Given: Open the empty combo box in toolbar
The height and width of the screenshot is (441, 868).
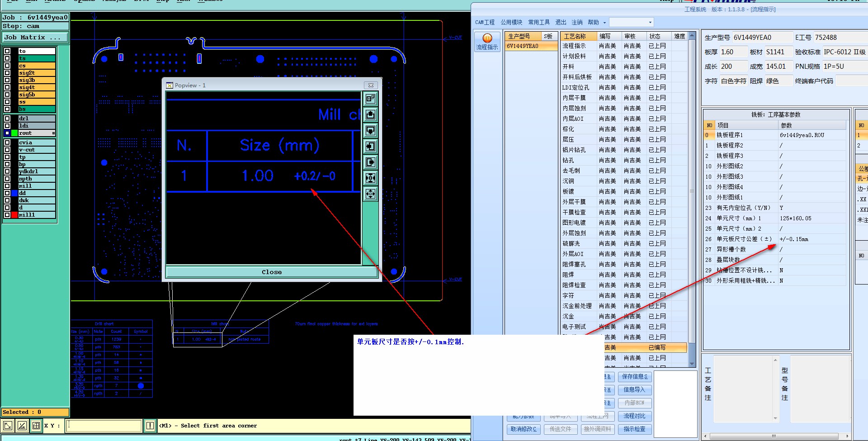Looking at the screenshot, I should pos(631,22).
